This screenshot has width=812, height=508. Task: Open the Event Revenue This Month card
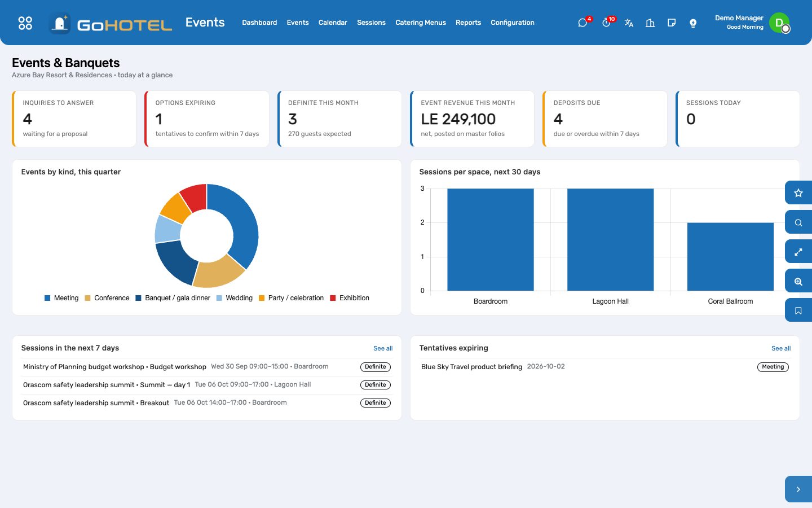click(x=472, y=119)
